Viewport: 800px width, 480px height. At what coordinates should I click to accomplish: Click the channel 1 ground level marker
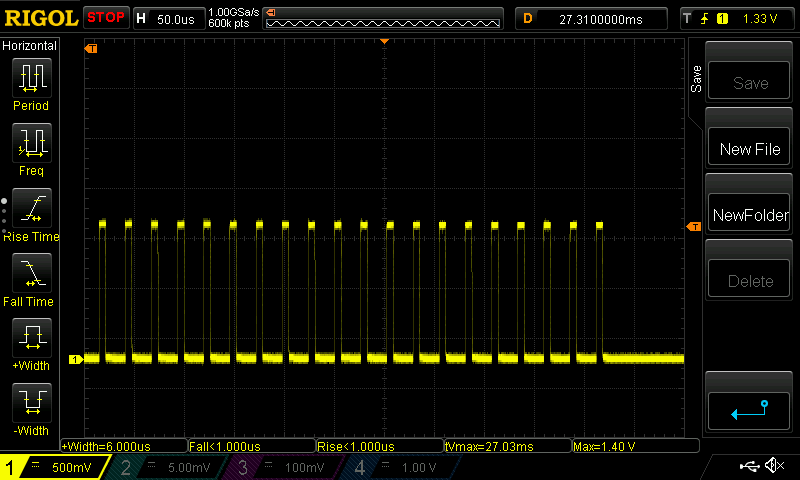(x=76, y=360)
